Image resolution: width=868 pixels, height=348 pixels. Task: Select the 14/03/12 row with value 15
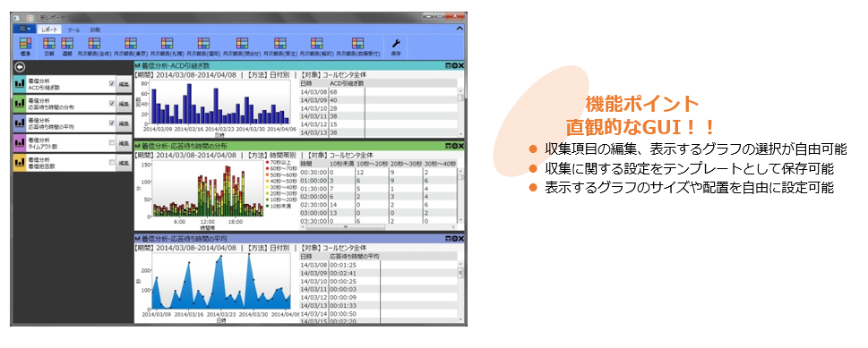379,124
